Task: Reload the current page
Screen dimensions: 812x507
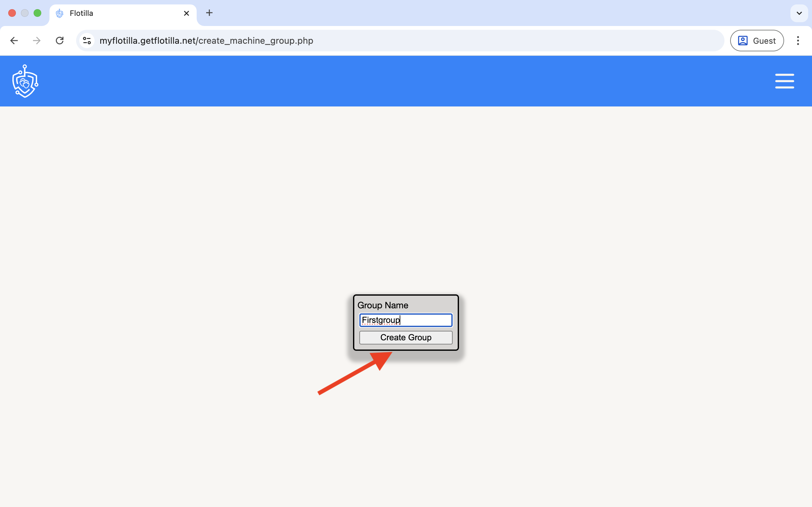Action: pyautogui.click(x=60, y=41)
